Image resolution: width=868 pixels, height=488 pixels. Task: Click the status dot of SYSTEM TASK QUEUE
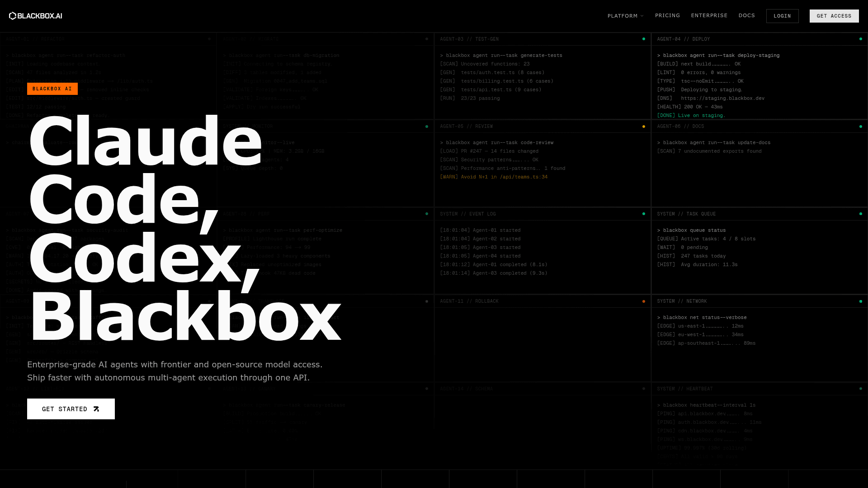860,214
